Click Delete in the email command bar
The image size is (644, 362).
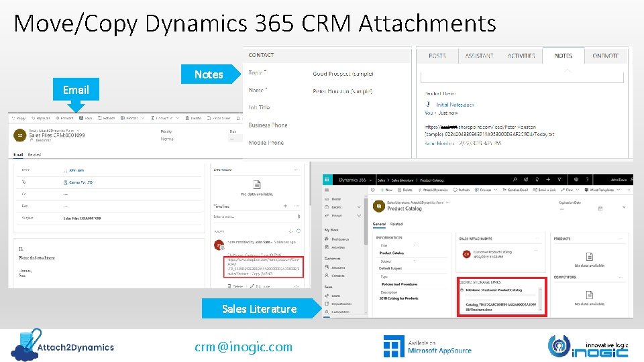pos(193,118)
